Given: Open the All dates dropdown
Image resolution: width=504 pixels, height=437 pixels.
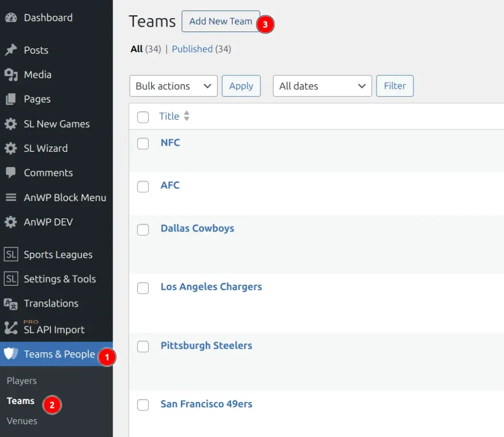Looking at the screenshot, I should [322, 86].
